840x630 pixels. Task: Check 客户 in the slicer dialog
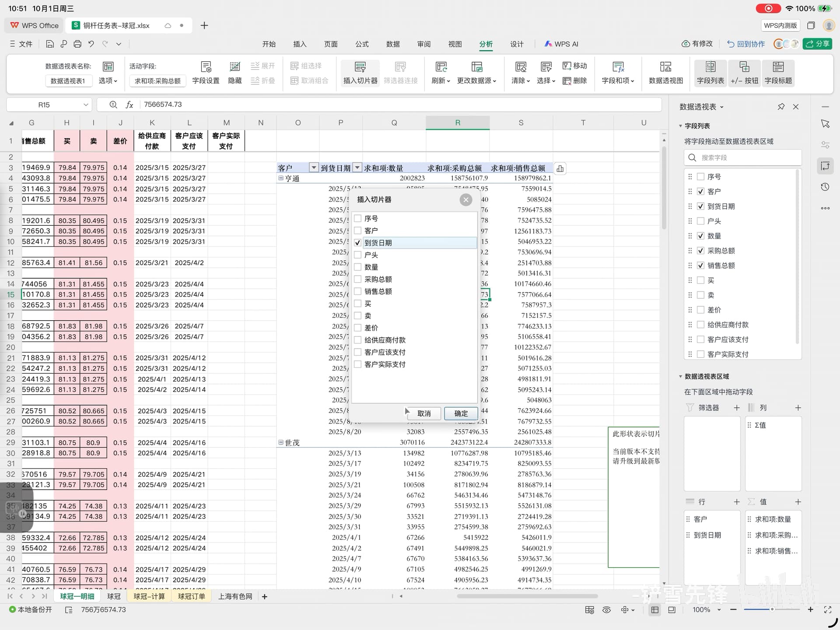click(358, 231)
